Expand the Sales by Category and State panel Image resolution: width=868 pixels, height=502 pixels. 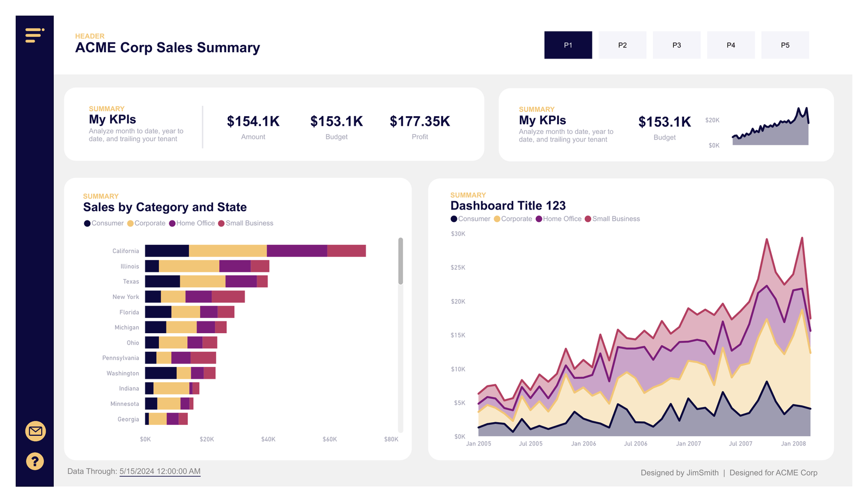click(101, 196)
